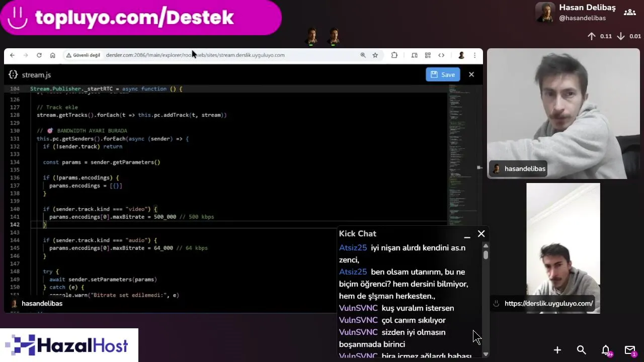This screenshot has width=644, height=362.
Task: Open the media/cast devices toolbar icon
Action: tap(415, 55)
